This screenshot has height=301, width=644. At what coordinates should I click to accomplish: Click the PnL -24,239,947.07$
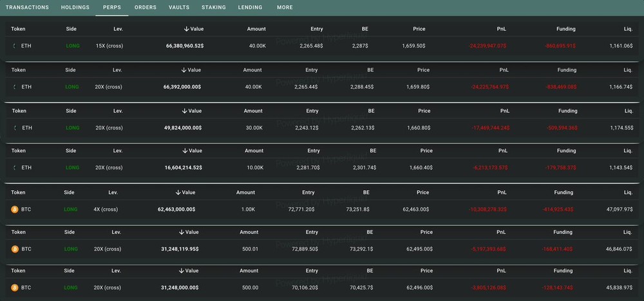(488, 46)
